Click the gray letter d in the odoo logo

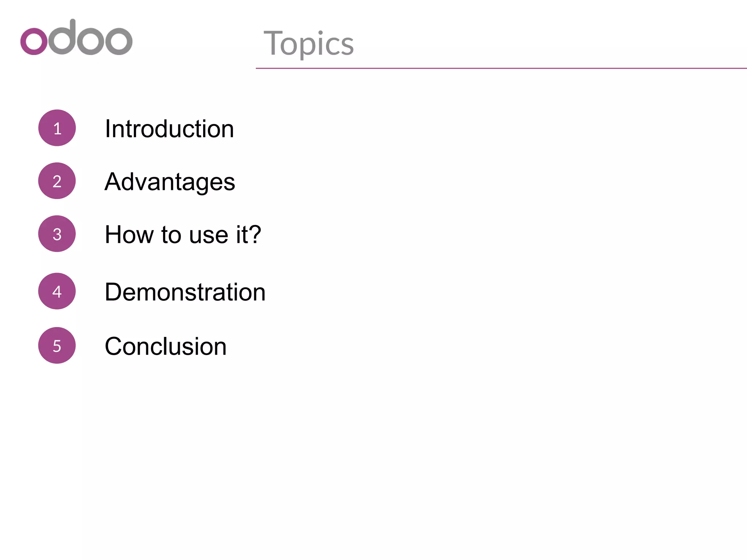[x=62, y=37]
